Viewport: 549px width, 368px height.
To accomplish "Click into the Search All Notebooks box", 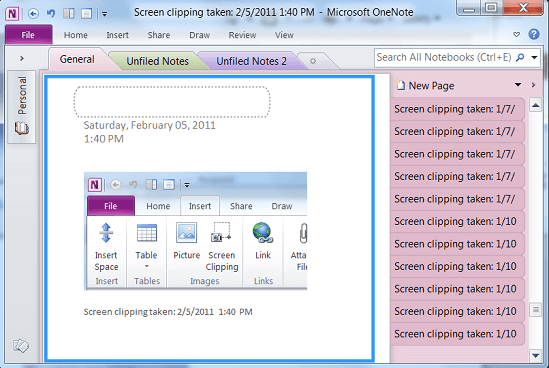I will click(x=445, y=57).
